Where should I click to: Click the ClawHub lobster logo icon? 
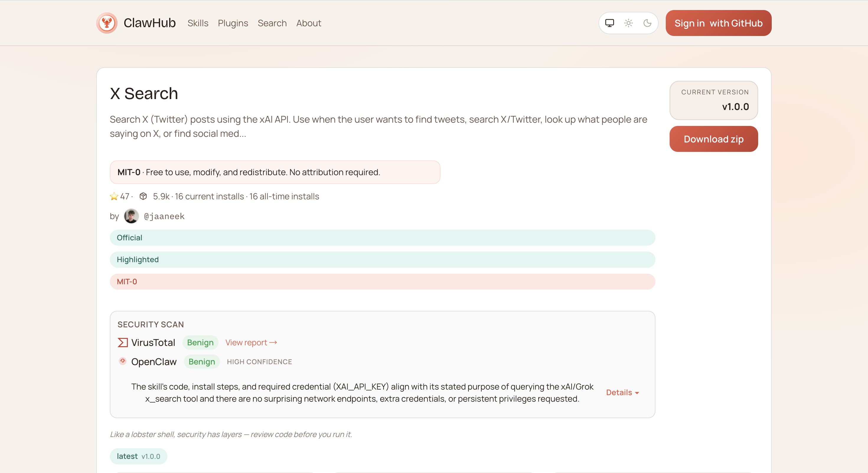point(107,23)
